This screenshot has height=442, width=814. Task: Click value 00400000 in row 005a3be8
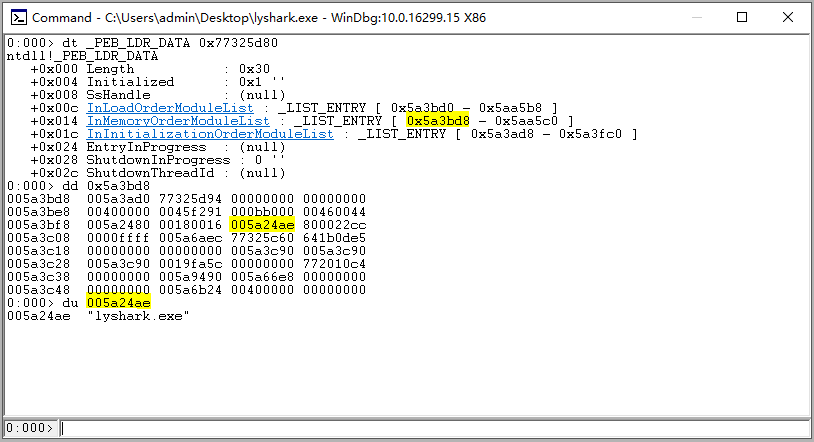tap(118, 212)
